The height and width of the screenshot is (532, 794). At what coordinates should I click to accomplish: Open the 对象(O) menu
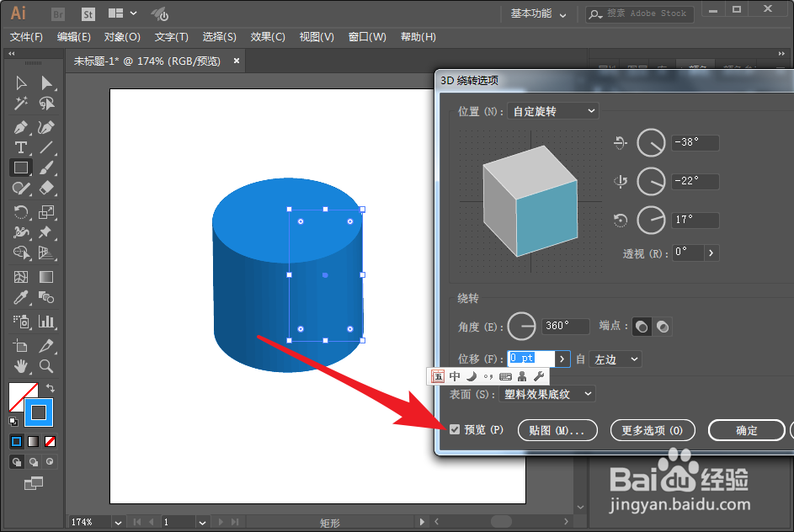coord(122,37)
